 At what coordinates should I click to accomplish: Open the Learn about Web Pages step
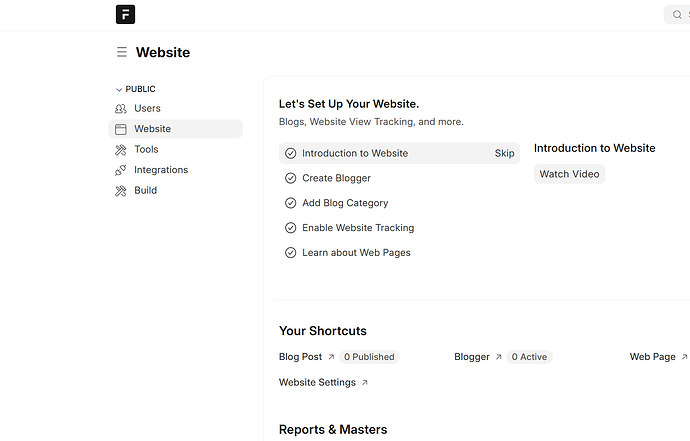tap(356, 253)
